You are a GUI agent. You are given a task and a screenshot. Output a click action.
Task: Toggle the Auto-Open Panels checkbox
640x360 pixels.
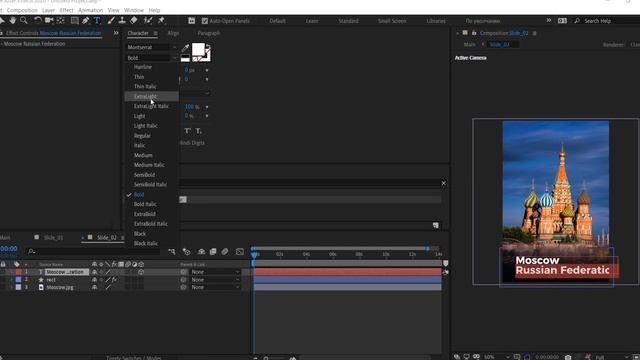(x=205, y=21)
